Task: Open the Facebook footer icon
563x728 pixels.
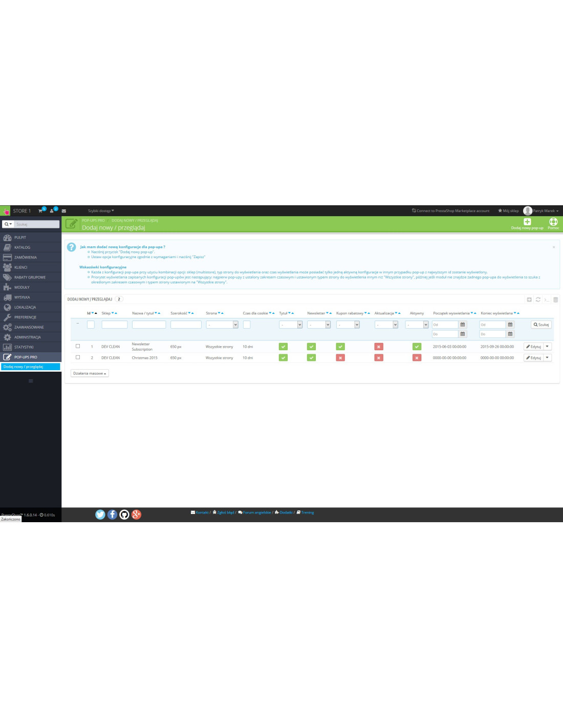Action: click(x=112, y=515)
